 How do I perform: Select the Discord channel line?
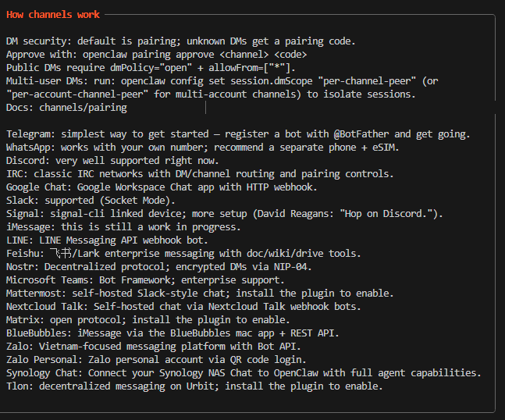click(x=112, y=161)
